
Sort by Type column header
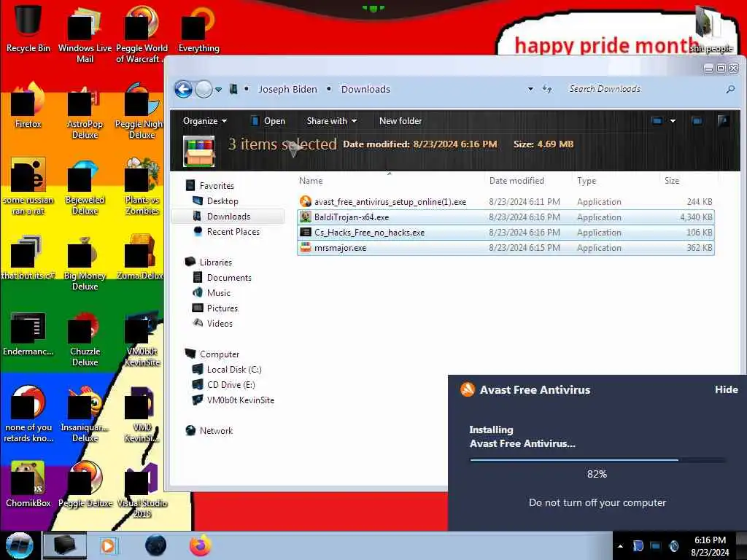point(587,181)
